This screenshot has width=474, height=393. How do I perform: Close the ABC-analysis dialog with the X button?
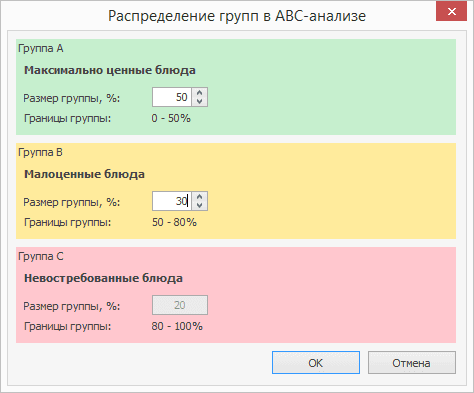click(452, 12)
